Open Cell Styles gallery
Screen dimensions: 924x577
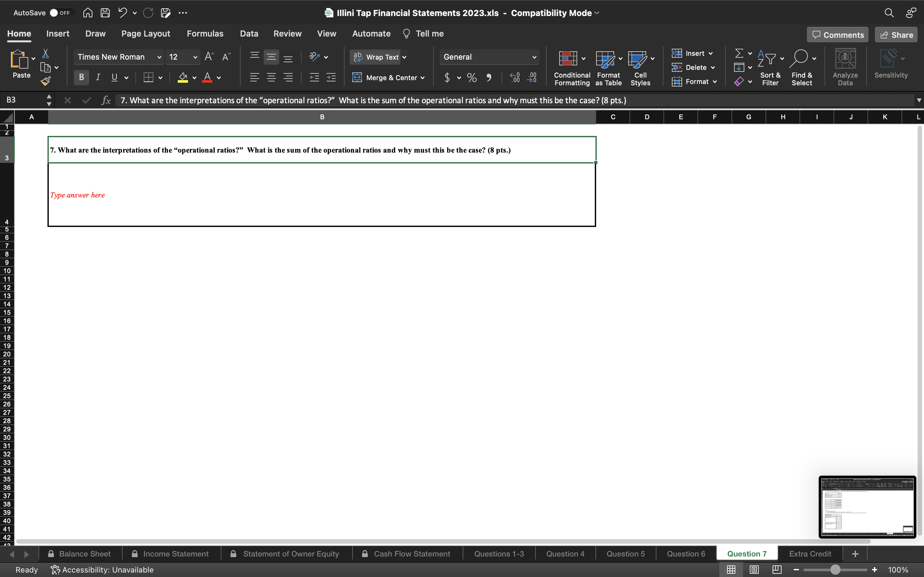pyautogui.click(x=639, y=67)
